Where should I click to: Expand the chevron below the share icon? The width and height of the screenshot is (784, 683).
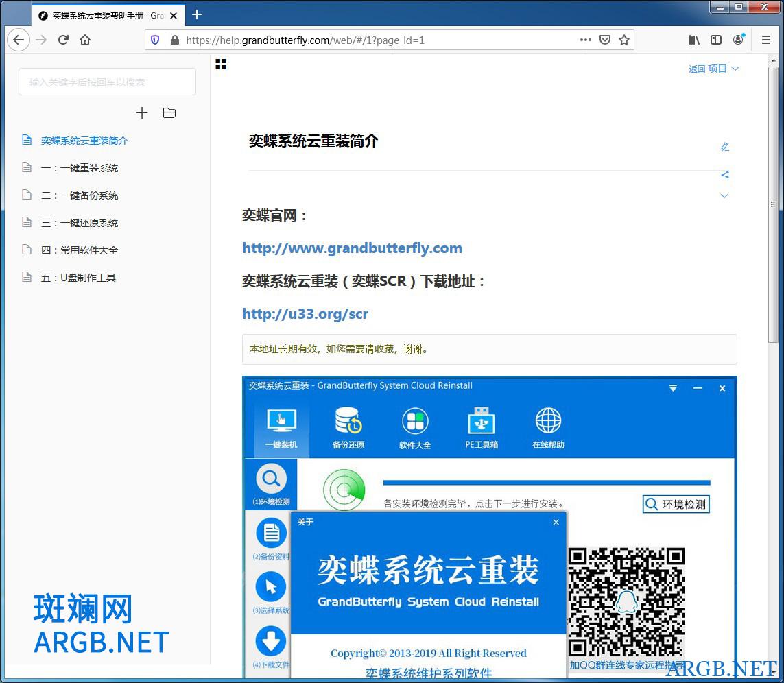pos(724,195)
